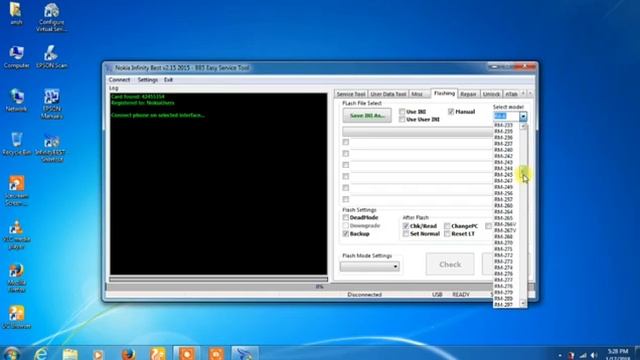Enable the ChangePC checkbox

(447, 226)
